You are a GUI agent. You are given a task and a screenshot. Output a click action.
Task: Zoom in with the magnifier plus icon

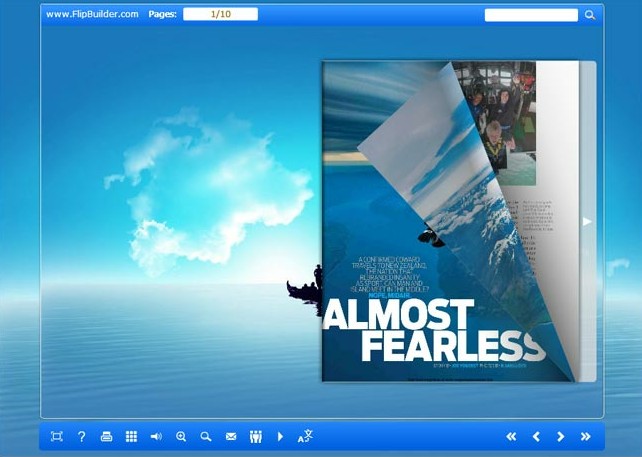tap(181, 436)
